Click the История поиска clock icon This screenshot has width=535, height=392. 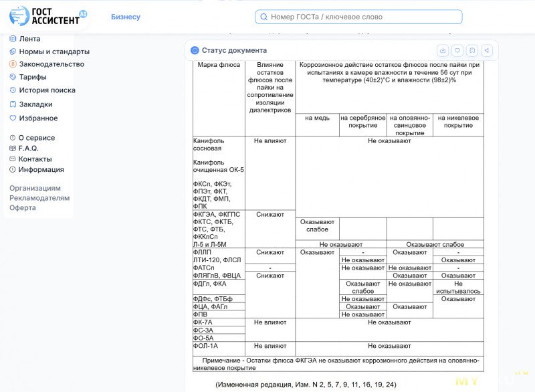pos(13,90)
